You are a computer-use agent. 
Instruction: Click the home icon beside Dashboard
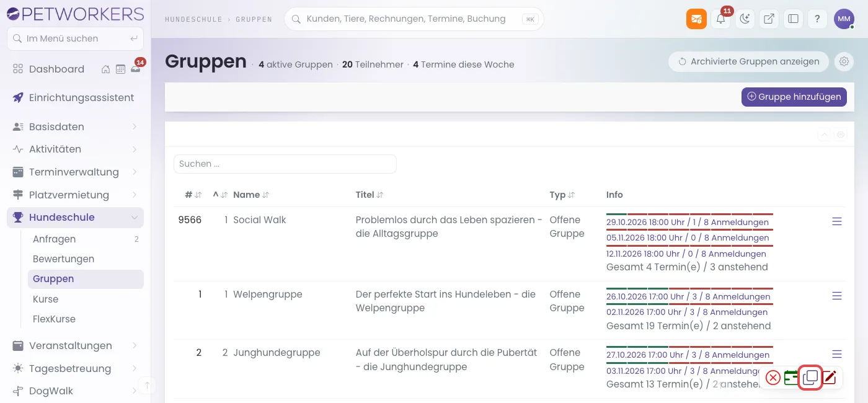tap(106, 69)
